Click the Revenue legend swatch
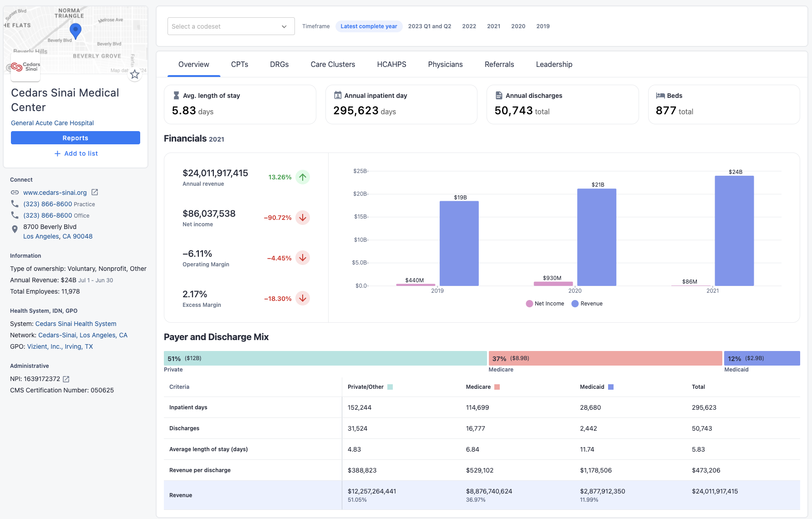The width and height of the screenshot is (812, 519). [x=575, y=304]
